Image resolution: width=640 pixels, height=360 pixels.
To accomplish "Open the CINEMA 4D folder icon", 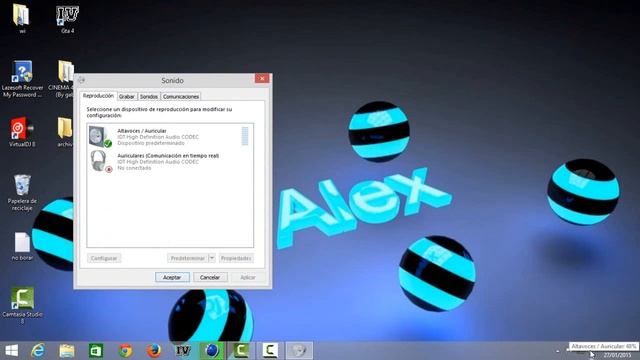I will [x=66, y=72].
